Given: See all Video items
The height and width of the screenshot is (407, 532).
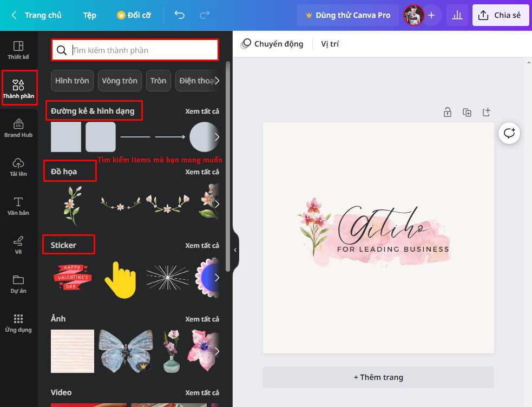Looking at the screenshot, I should click(x=202, y=393).
